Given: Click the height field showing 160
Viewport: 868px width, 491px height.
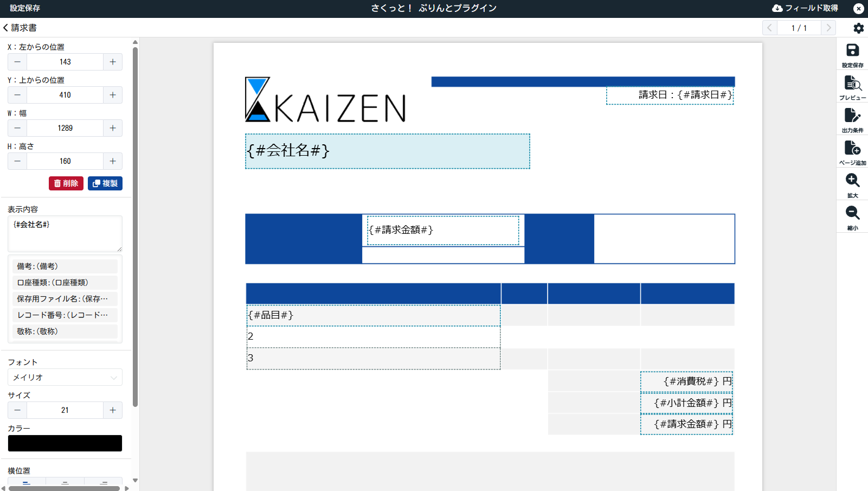Looking at the screenshot, I should tap(65, 161).
